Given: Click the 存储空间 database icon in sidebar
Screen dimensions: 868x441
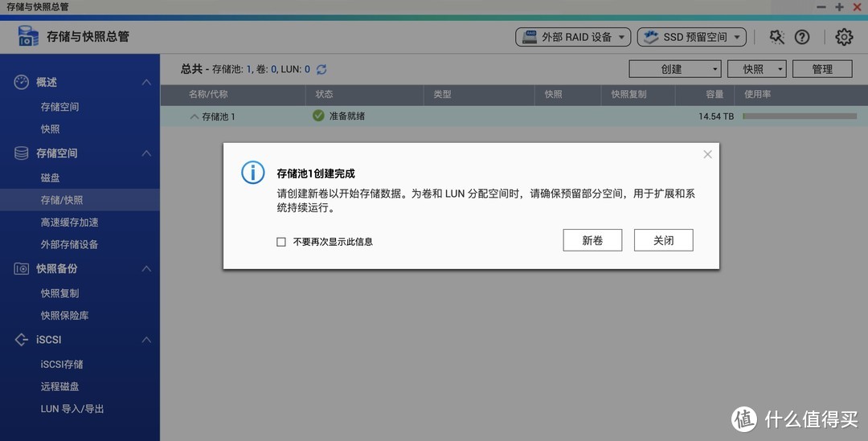Looking at the screenshot, I should coord(21,153).
